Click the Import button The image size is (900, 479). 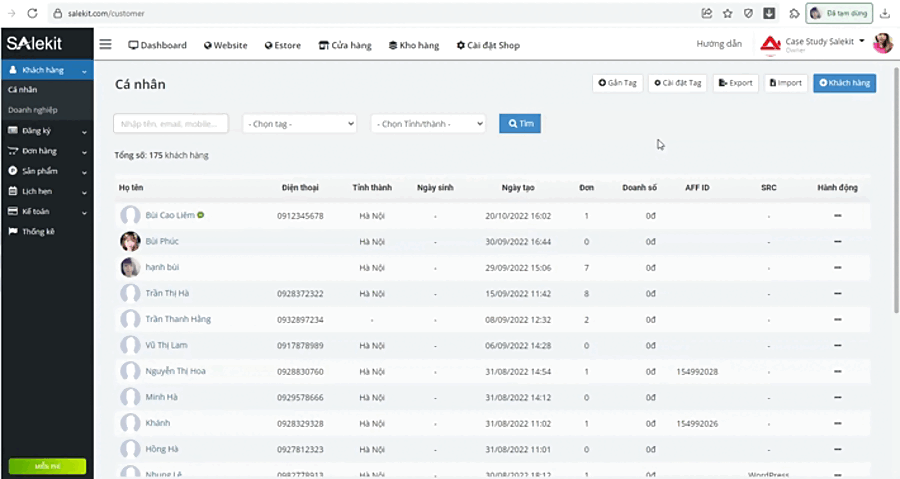(x=786, y=83)
